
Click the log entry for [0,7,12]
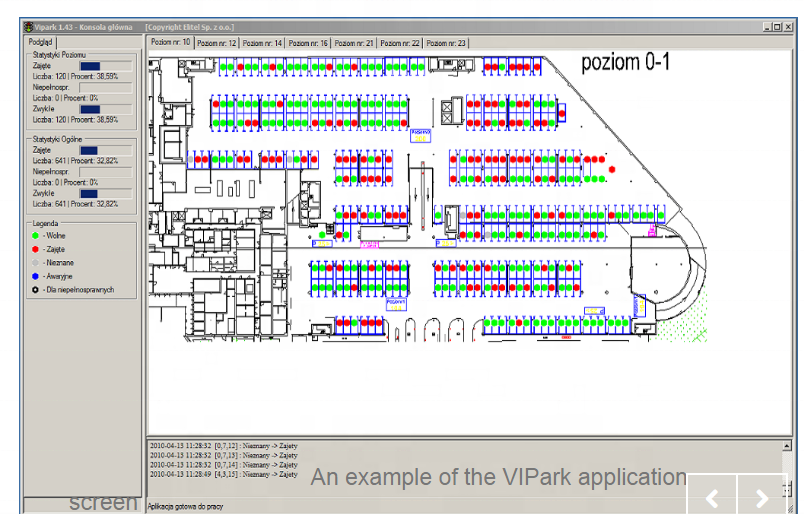(224, 446)
